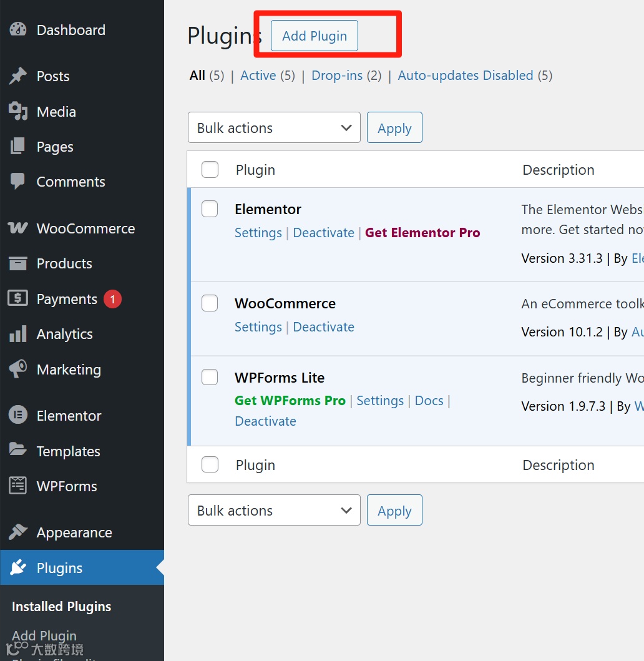The image size is (644, 661).
Task: Check the WooCommerce plugin checkbox
Action: 210,303
